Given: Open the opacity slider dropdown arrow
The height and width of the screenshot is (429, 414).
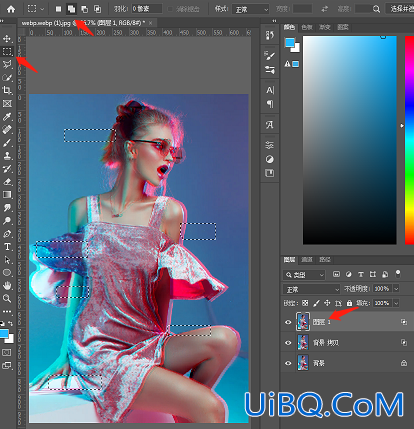Looking at the screenshot, I should pos(396,289).
